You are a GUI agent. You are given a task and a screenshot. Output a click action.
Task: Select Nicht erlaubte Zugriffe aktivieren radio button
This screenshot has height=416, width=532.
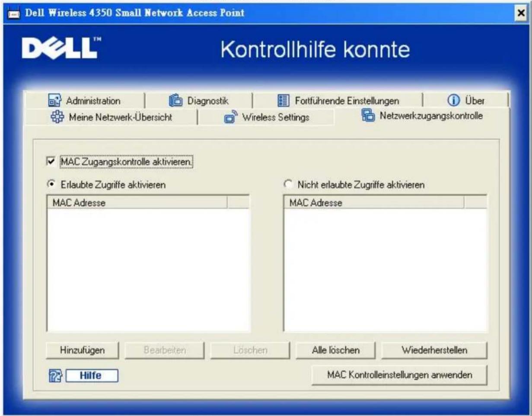(288, 184)
